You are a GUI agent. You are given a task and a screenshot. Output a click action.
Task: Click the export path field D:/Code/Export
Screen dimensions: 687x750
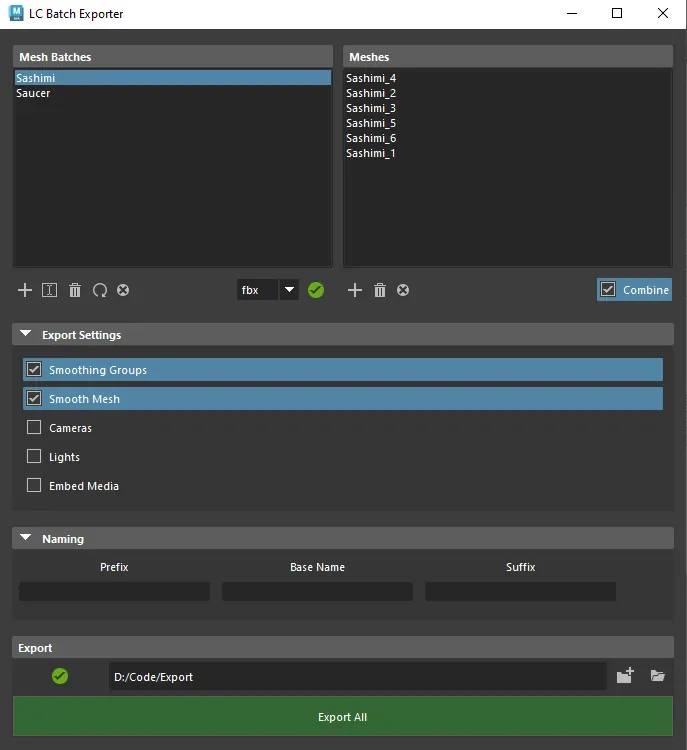pos(358,676)
